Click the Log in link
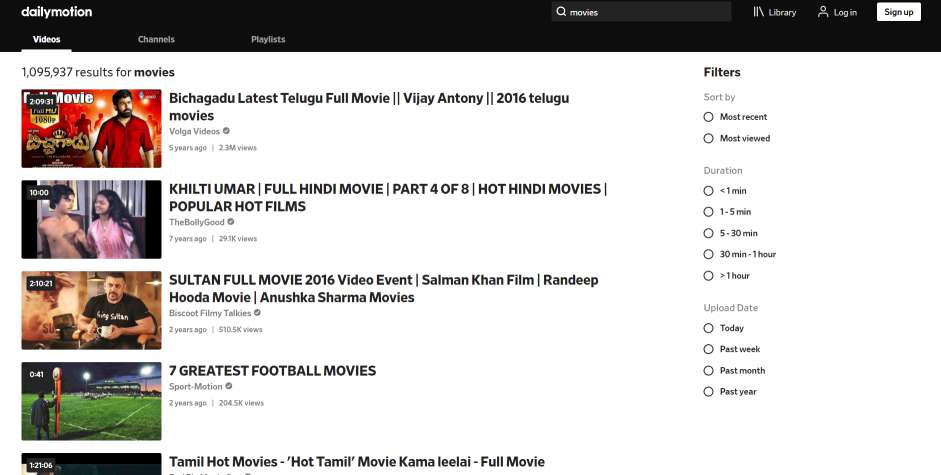 [x=845, y=12]
